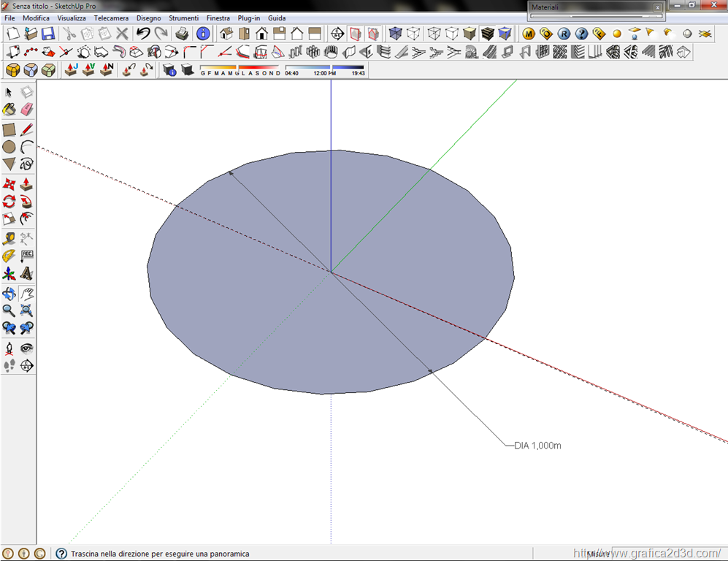The width and height of the screenshot is (728, 561).
Task: Activate the Push/Pull tool
Action: point(27,184)
